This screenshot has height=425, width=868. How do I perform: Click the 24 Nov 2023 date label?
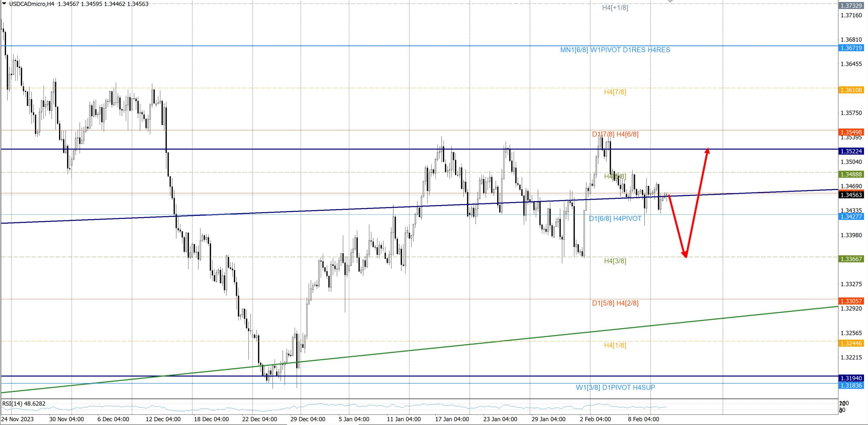pyautogui.click(x=17, y=419)
